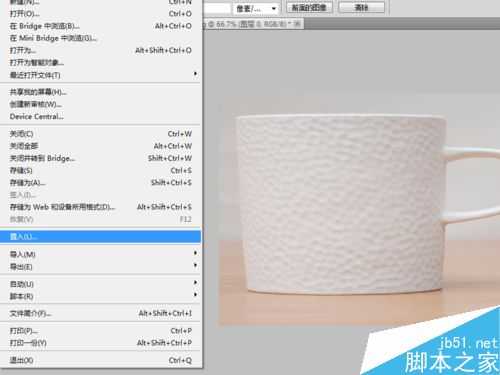Choose 存储(S) Ctrl+S menu entry
Viewport: 500px width, 375px height.
pyautogui.click(x=100, y=170)
